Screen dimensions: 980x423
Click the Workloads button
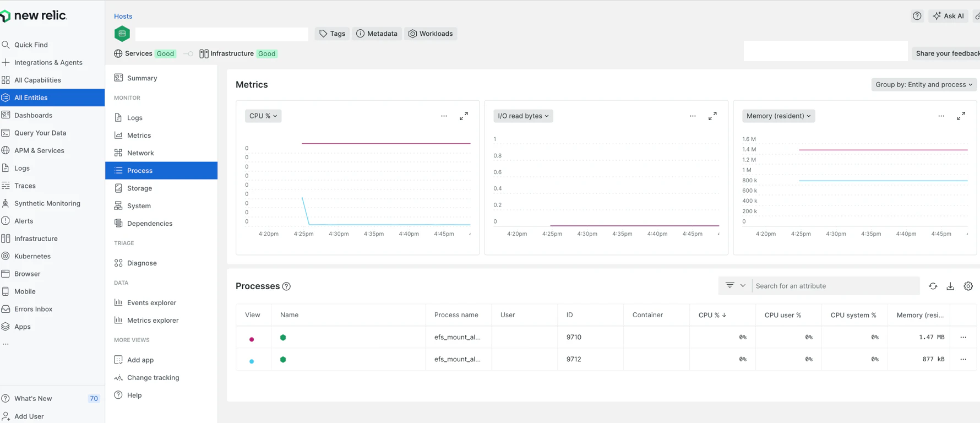pos(431,34)
